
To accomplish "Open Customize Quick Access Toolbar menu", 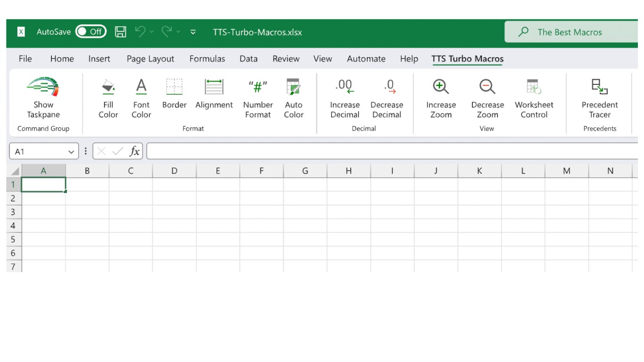I will pos(193,32).
